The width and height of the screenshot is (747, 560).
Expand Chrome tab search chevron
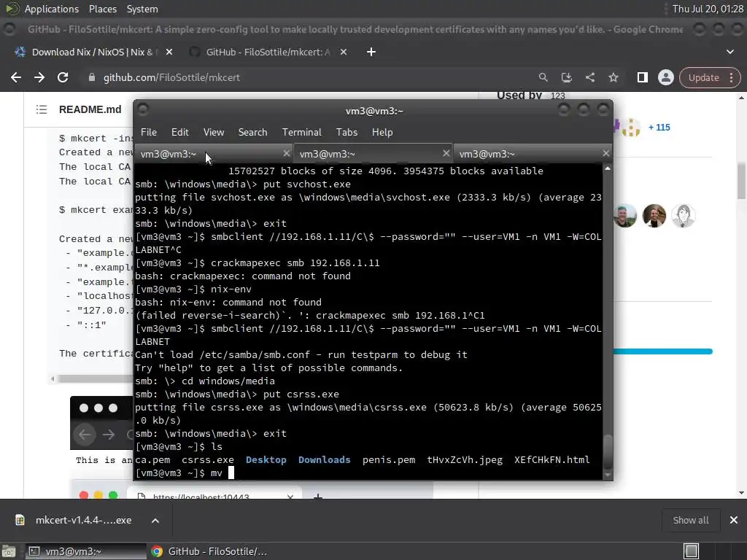coord(729,52)
